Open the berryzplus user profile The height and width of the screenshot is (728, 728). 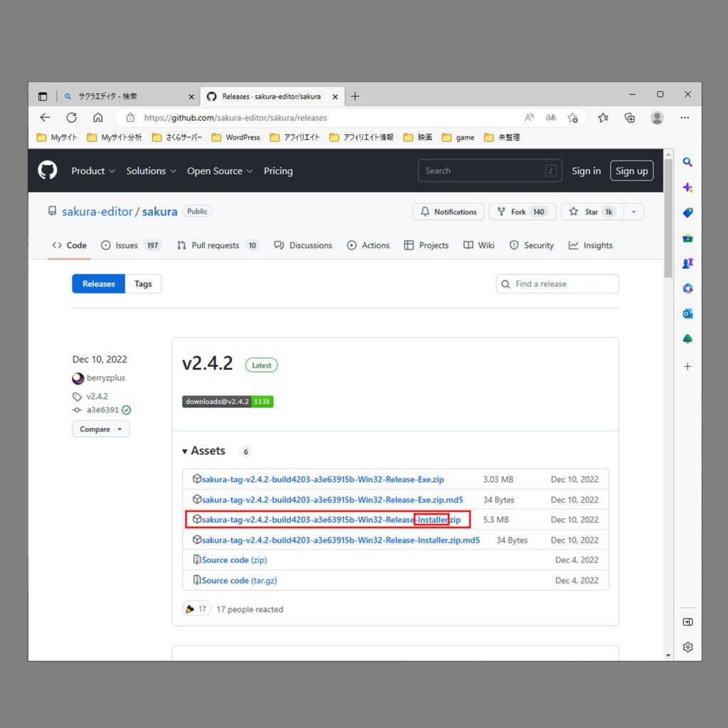tap(106, 378)
